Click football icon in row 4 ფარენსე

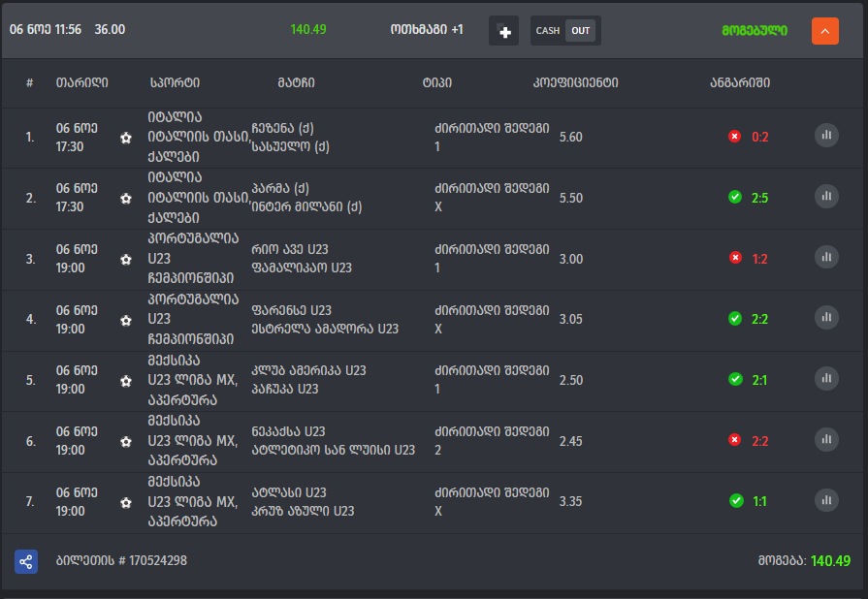point(126,320)
